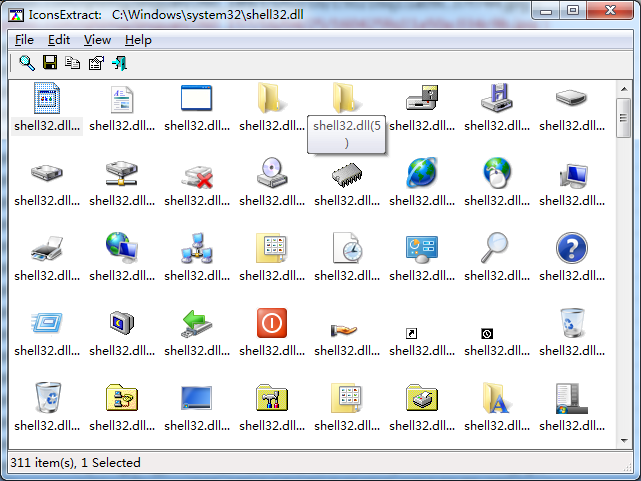Viewport: 641px width, 481px height.
Task: Select the floppy disk drive icon
Action: pos(497,98)
